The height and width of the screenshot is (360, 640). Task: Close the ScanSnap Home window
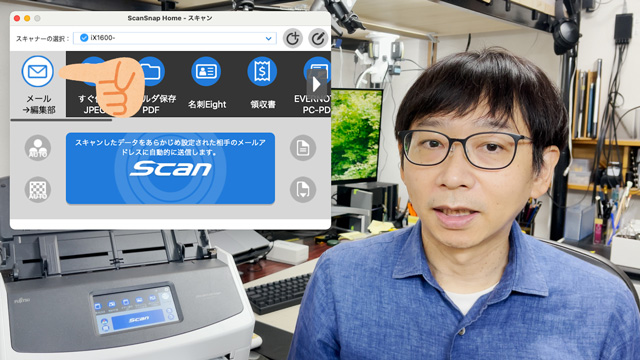coord(17,18)
